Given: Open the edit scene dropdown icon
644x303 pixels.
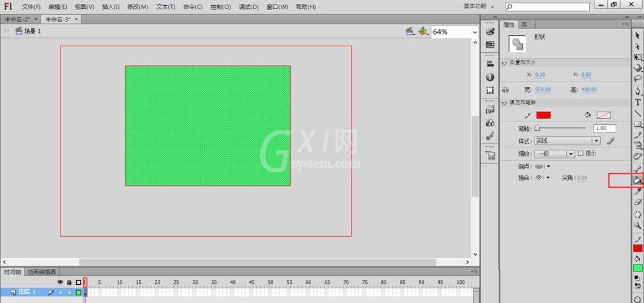Looking at the screenshot, I should [x=410, y=32].
